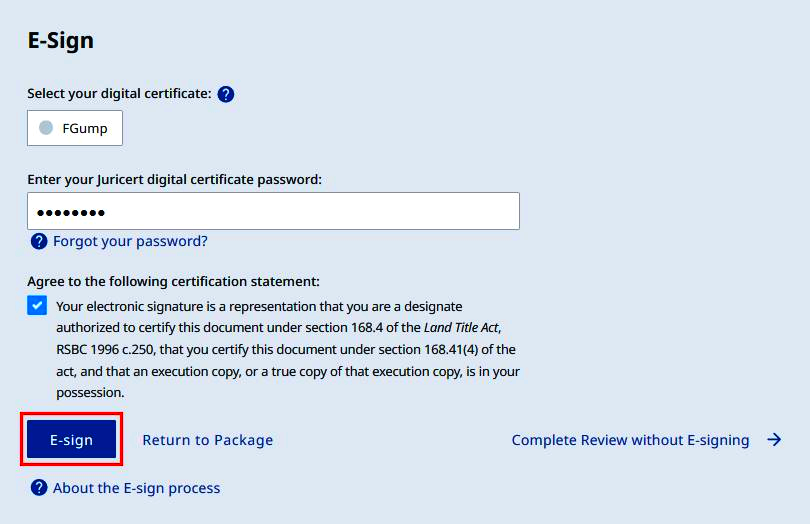
Task: Click the question mark beside Forgot your password
Action: [x=39, y=241]
